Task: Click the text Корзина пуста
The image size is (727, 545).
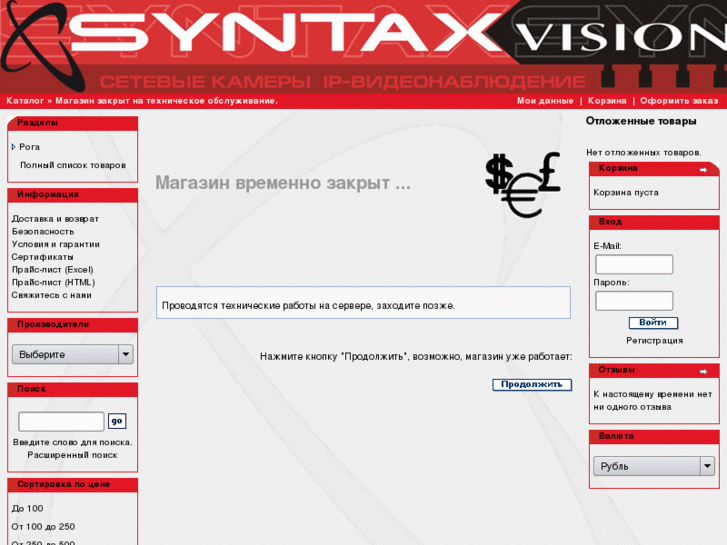Action: [626, 192]
